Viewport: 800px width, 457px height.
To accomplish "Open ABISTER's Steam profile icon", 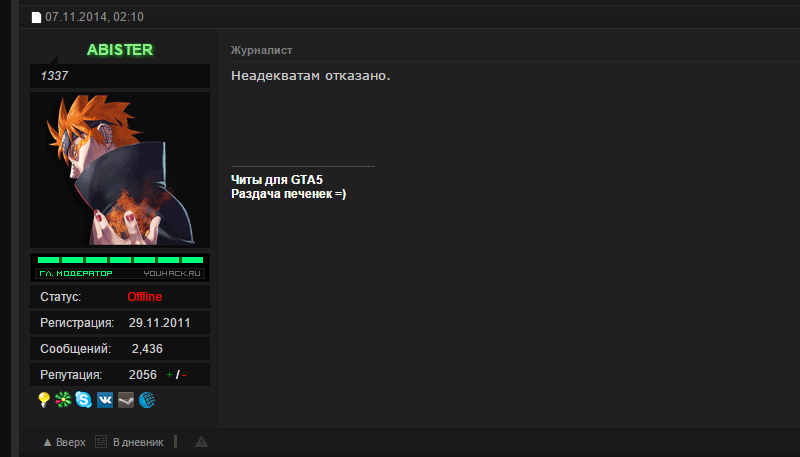I will pos(126,400).
